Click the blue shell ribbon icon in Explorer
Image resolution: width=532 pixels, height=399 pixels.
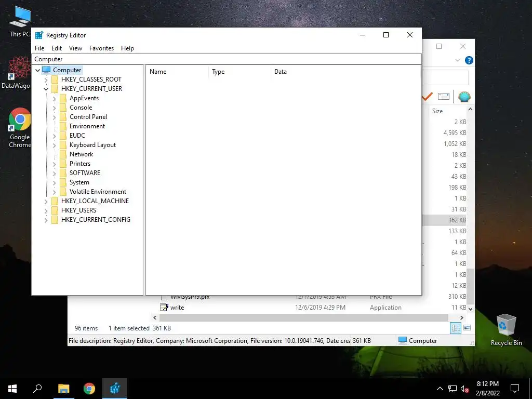point(464,97)
